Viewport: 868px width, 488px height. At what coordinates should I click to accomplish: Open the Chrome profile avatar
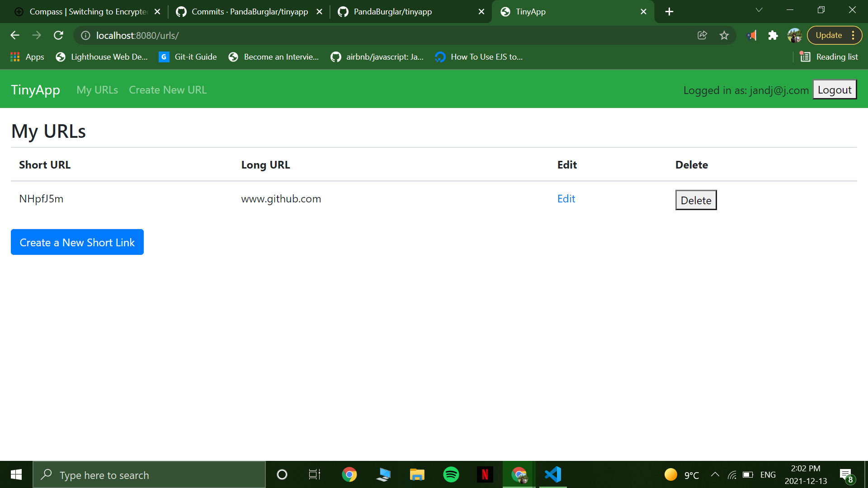795,35
